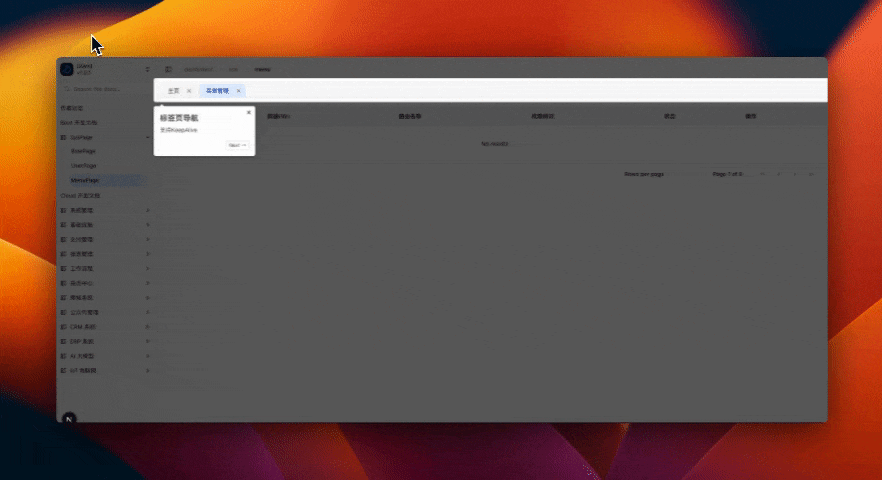Click the "No results" table message

pyautogui.click(x=494, y=144)
